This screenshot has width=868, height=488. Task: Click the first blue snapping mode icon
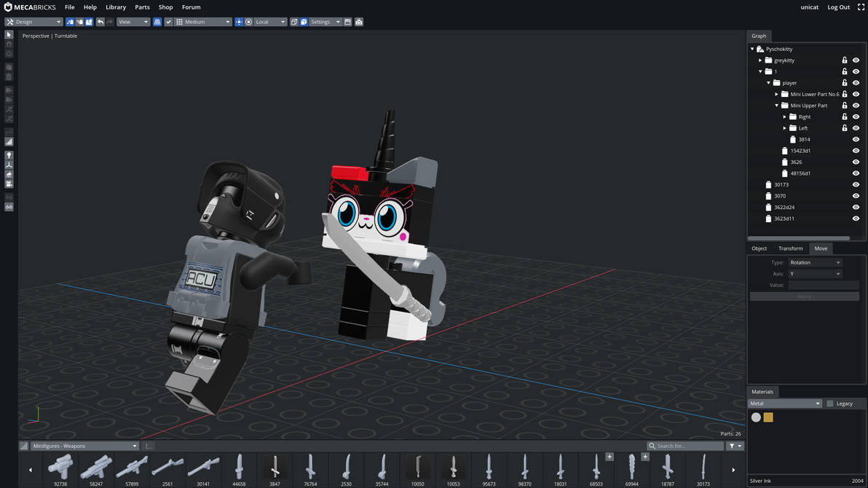(x=70, y=22)
